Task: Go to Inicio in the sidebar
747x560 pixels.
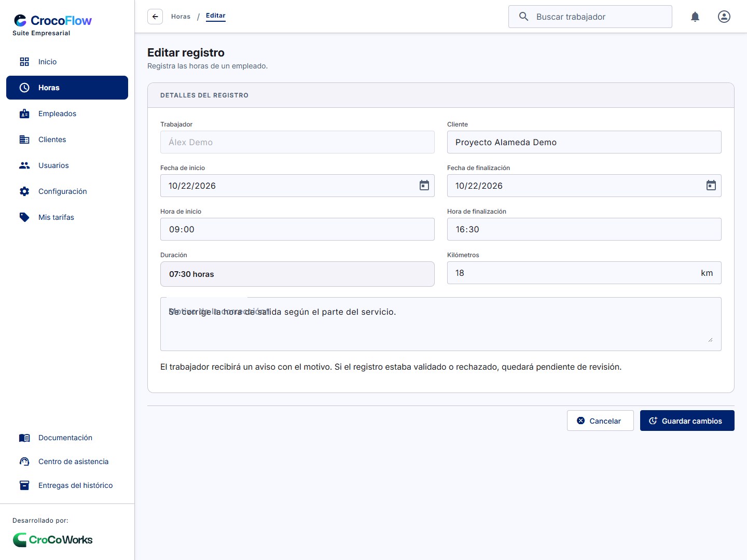Action: (x=67, y=62)
